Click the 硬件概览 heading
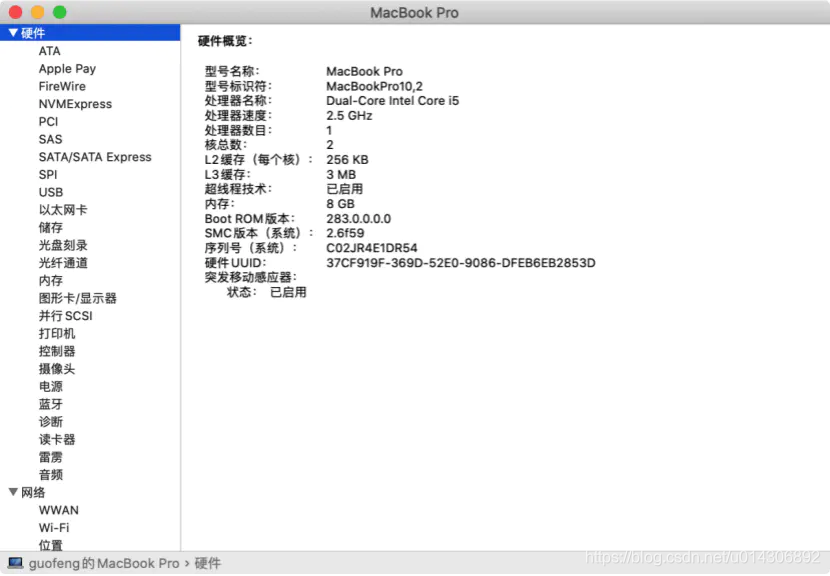 [x=225, y=41]
